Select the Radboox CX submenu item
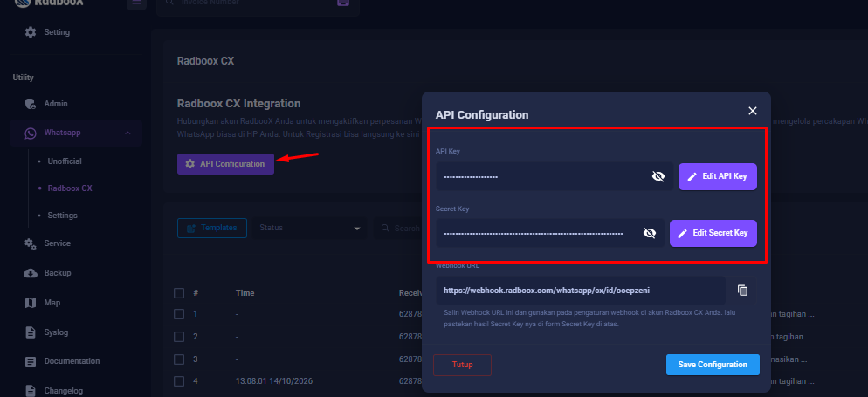Screen dimensions: 868x397 coord(70,188)
